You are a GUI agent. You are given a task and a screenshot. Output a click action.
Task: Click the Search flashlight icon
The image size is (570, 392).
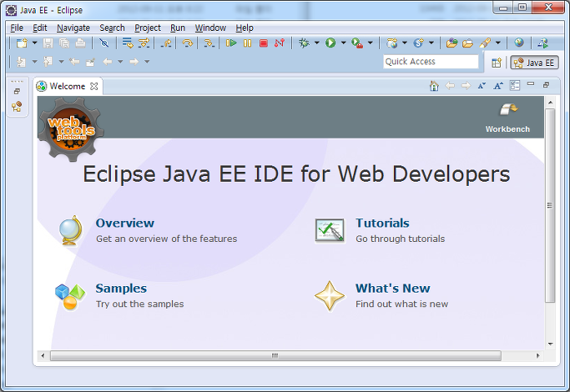[485, 43]
